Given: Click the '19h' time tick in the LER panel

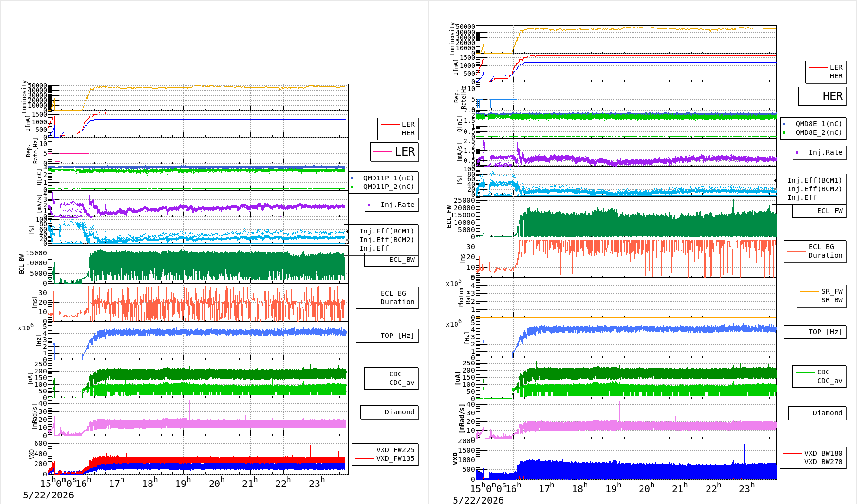Looking at the screenshot, I should click(183, 483).
